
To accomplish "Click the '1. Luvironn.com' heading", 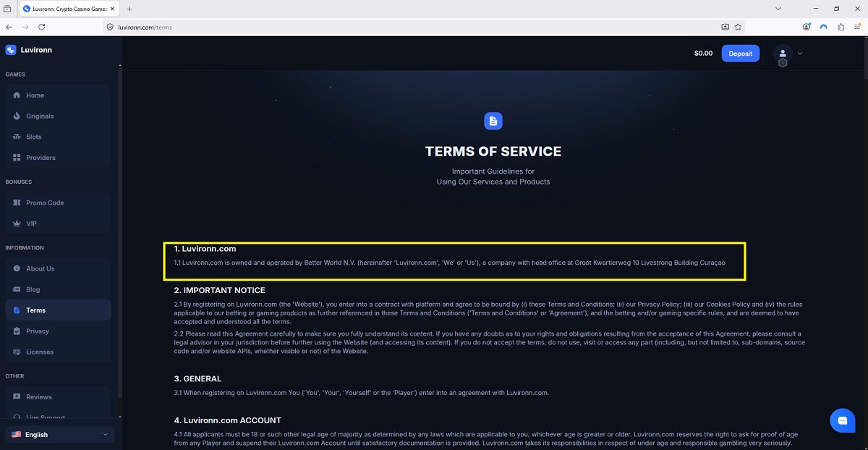I will click(205, 249).
